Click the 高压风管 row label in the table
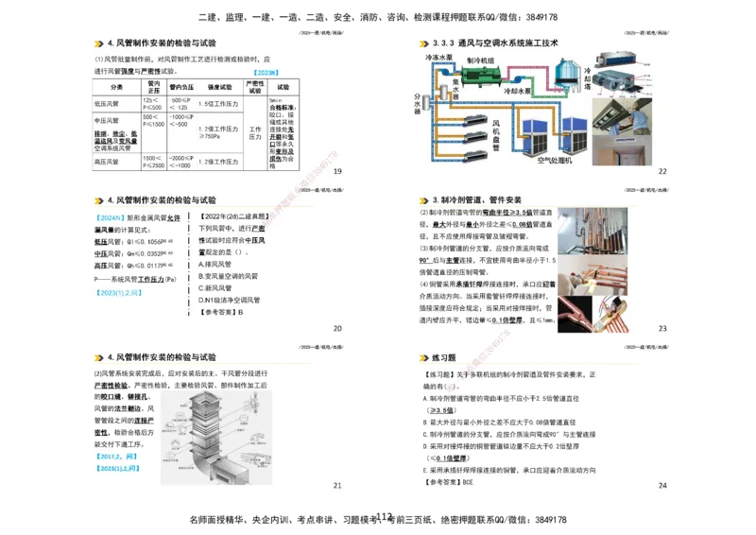This screenshot has height=535, width=756. coord(107,162)
